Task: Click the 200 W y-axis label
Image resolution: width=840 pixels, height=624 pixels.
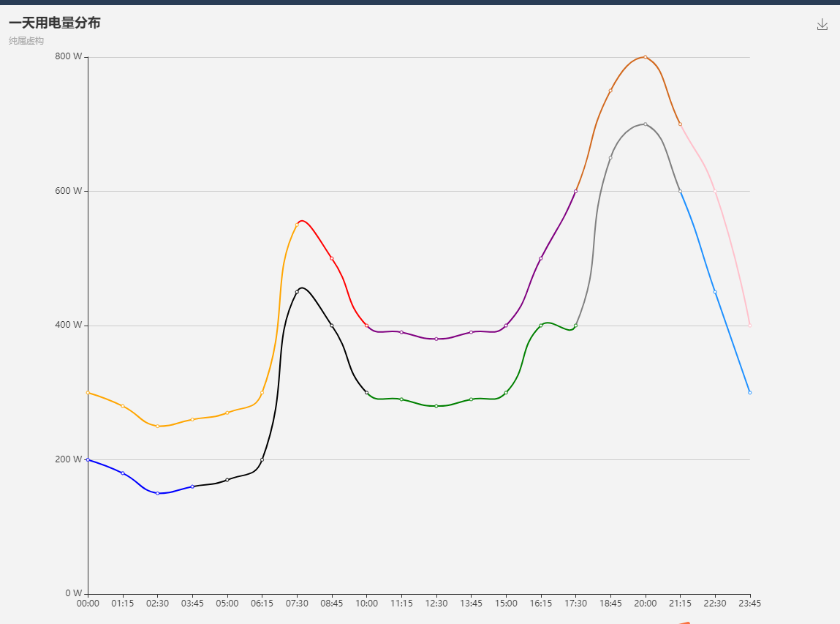Action: 69,459
